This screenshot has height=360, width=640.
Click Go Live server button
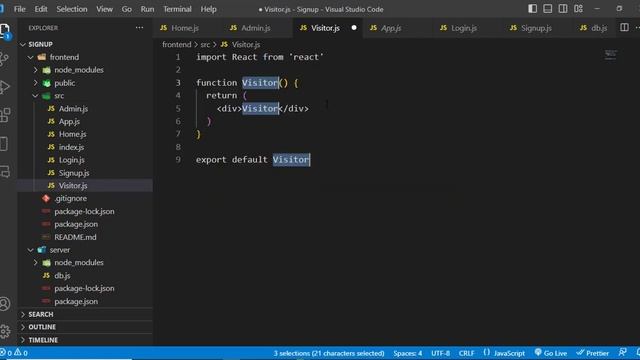pos(551,353)
